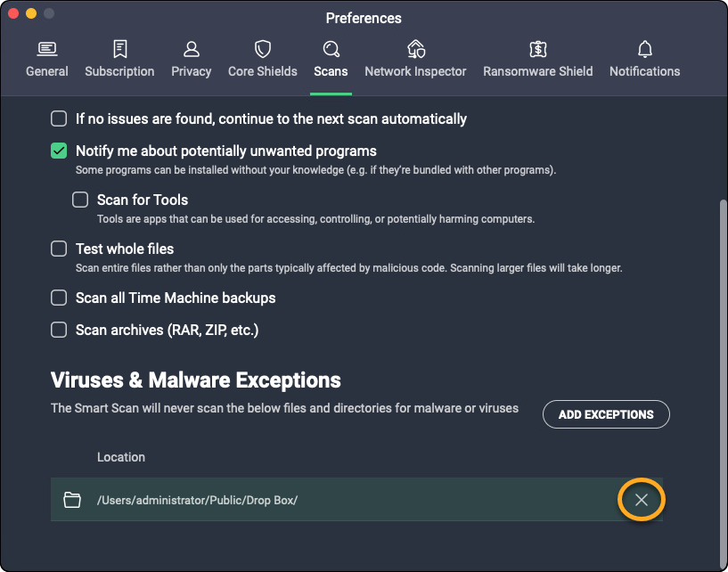
Task: Enable Scan all Time Machine backups
Action: tap(59, 298)
